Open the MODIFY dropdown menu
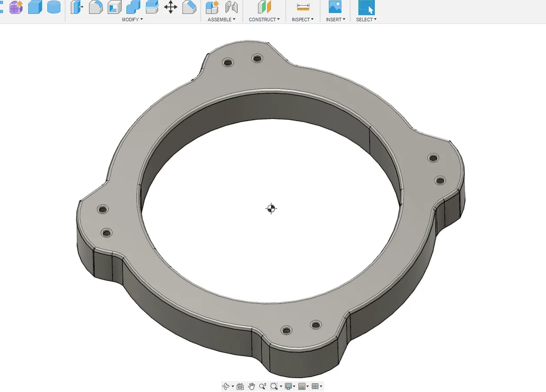The width and height of the screenshot is (546, 392). [132, 20]
